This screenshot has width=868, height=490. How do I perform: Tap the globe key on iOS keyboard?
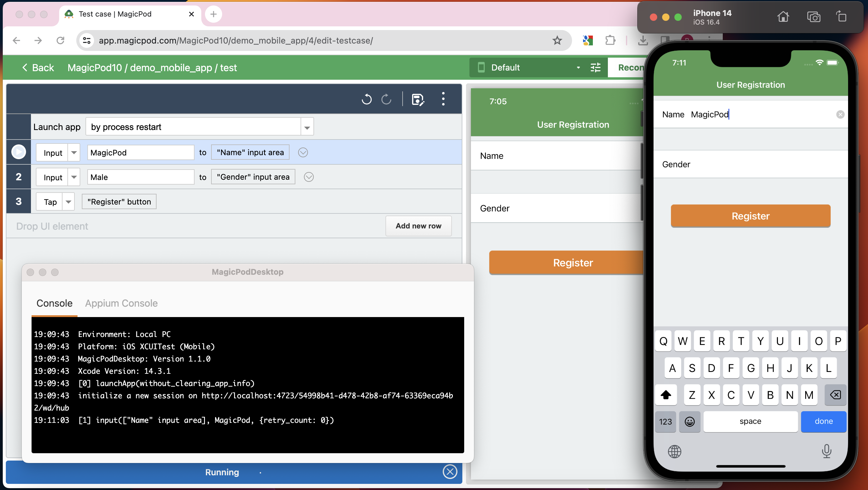(x=674, y=451)
